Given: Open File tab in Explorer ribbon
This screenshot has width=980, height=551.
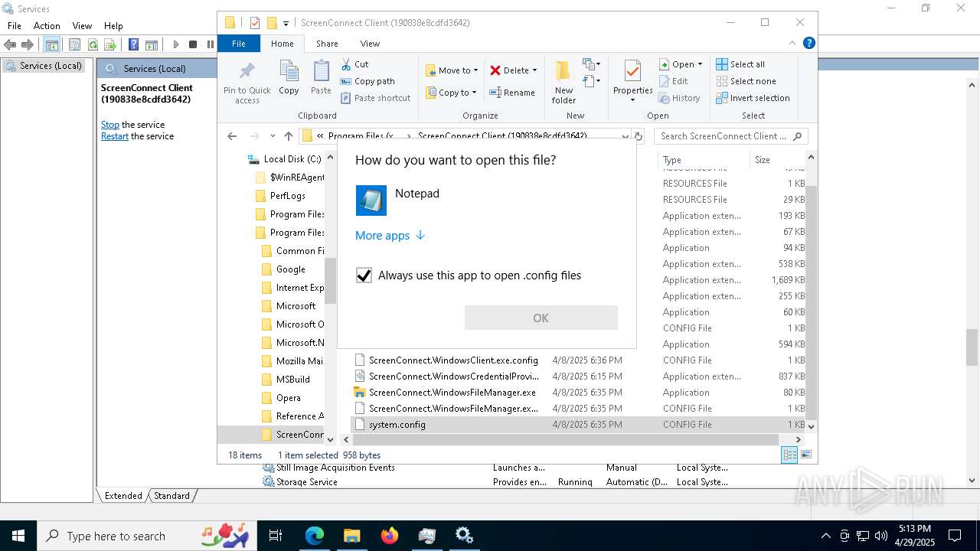Looking at the screenshot, I should pyautogui.click(x=239, y=44).
